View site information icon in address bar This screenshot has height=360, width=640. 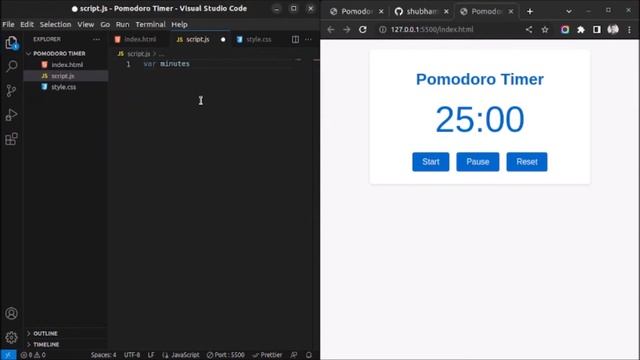(x=382, y=29)
